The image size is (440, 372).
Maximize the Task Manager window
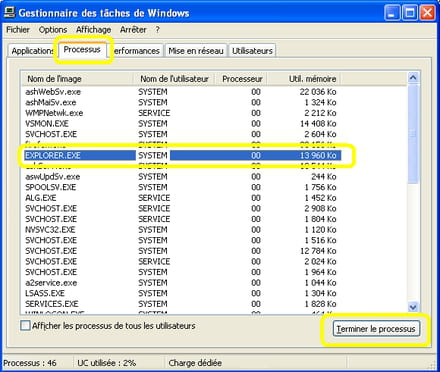point(410,13)
